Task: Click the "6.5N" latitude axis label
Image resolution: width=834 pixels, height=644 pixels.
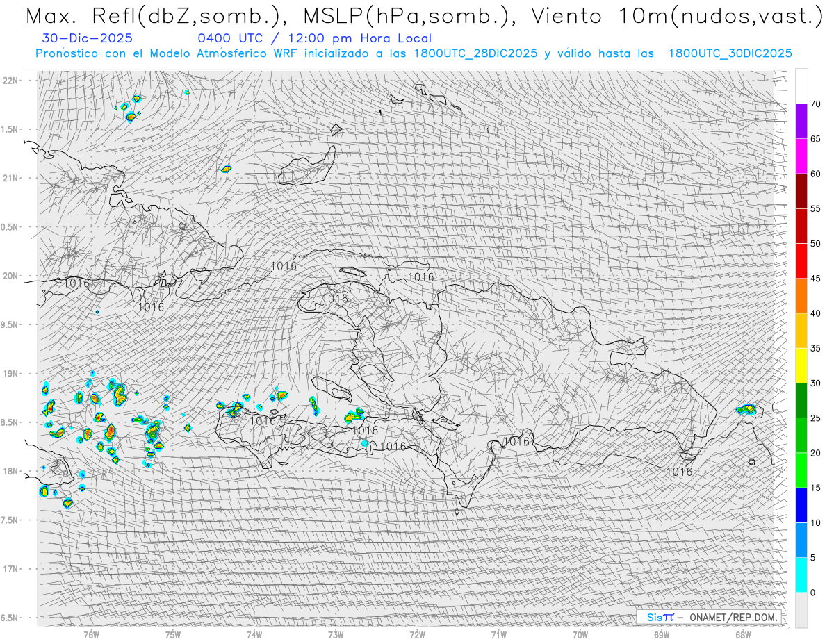Action: [10, 618]
